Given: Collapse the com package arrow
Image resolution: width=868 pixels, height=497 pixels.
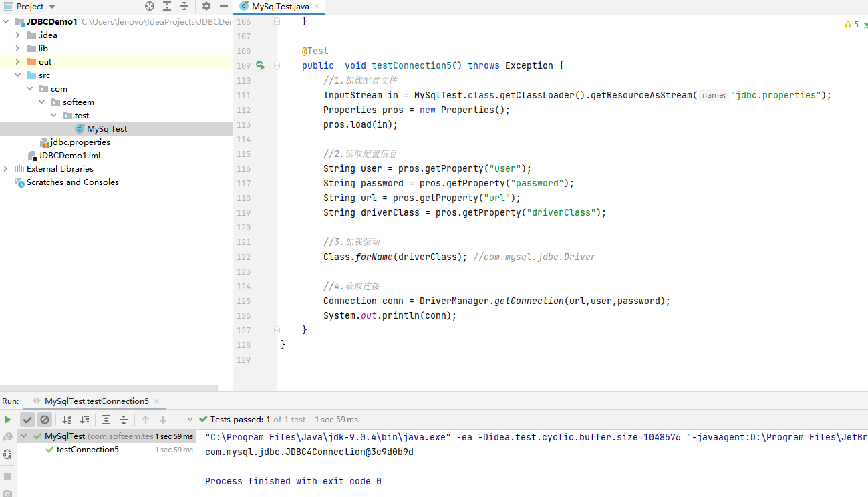Looking at the screenshot, I should (30, 88).
